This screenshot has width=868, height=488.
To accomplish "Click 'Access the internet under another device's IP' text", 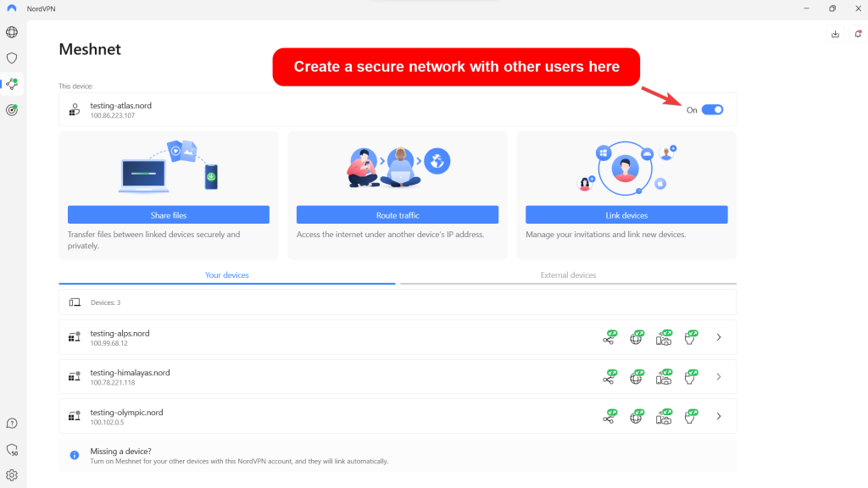I will pos(390,235).
